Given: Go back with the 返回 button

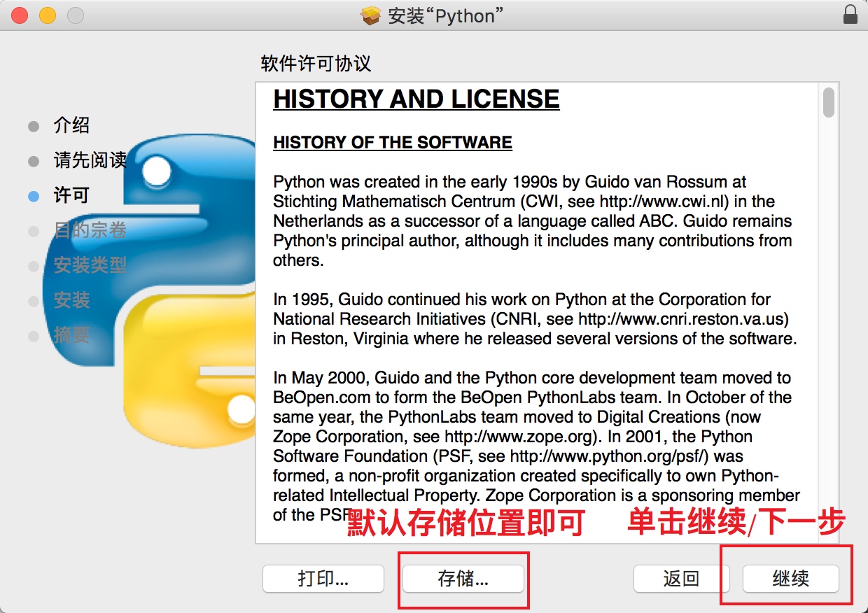Looking at the screenshot, I should pos(680,579).
